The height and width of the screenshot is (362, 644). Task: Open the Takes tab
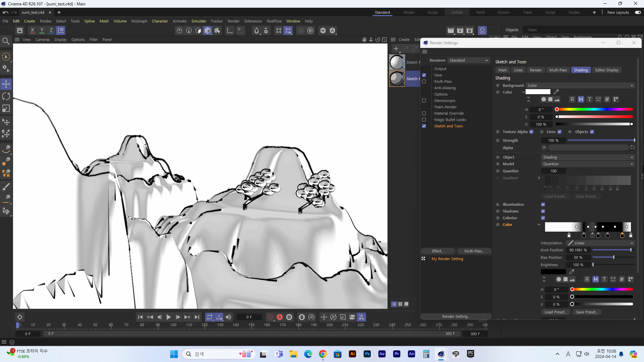coord(532,30)
